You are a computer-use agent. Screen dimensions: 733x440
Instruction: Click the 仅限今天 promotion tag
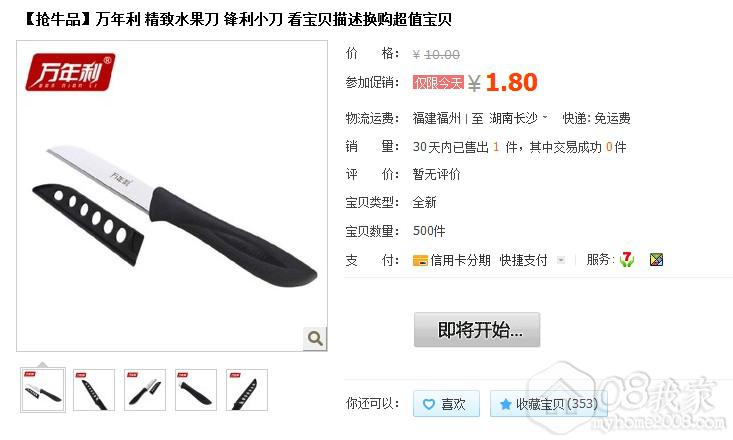click(x=438, y=83)
